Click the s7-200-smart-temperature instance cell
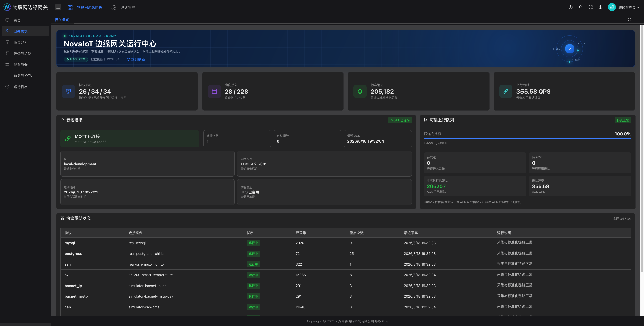The width and height of the screenshot is (644, 326). (x=151, y=275)
